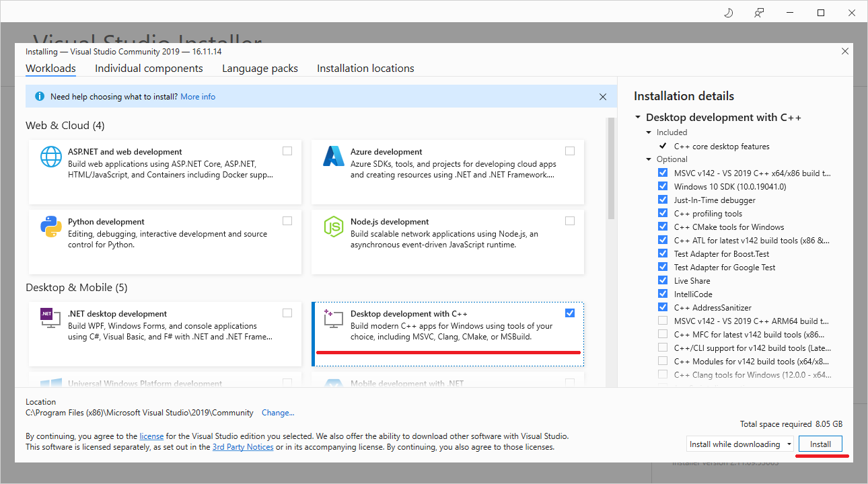Image resolution: width=868 pixels, height=484 pixels.
Task: Uncheck Test Adapter for Google Test
Action: click(x=663, y=267)
